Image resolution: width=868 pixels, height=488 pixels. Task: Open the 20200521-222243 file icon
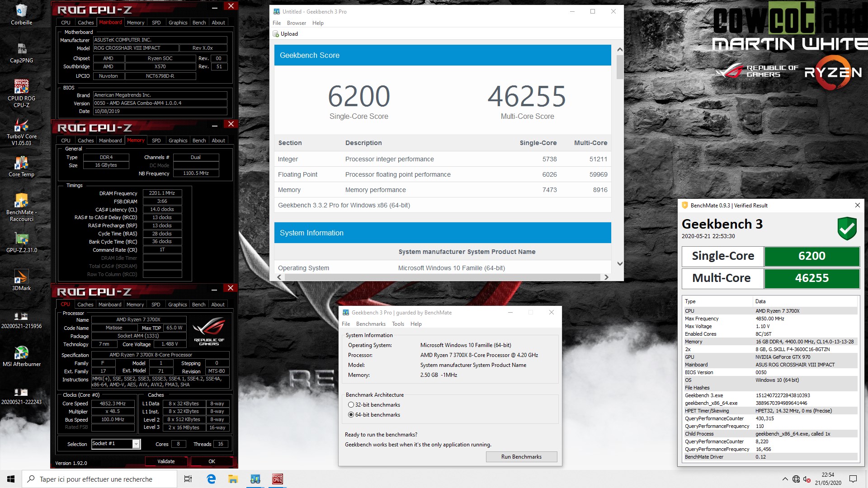pos(21,396)
